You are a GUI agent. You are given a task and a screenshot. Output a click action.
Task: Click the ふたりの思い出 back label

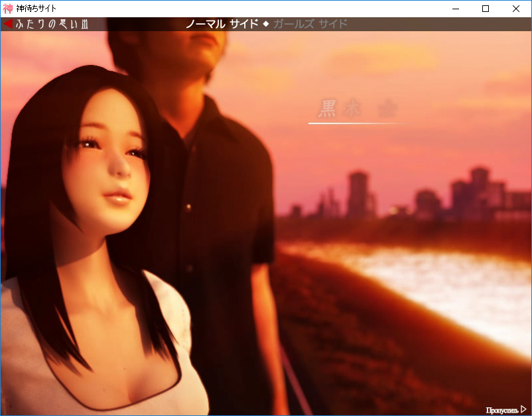(x=52, y=25)
